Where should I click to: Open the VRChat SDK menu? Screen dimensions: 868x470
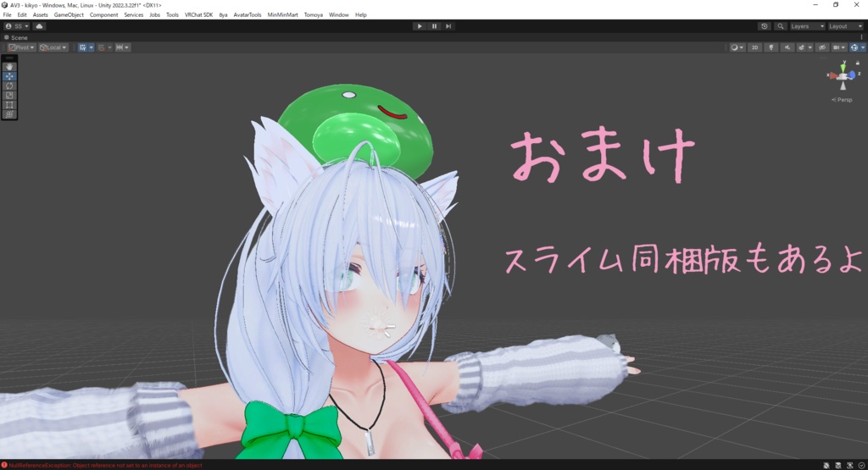[198, 15]
